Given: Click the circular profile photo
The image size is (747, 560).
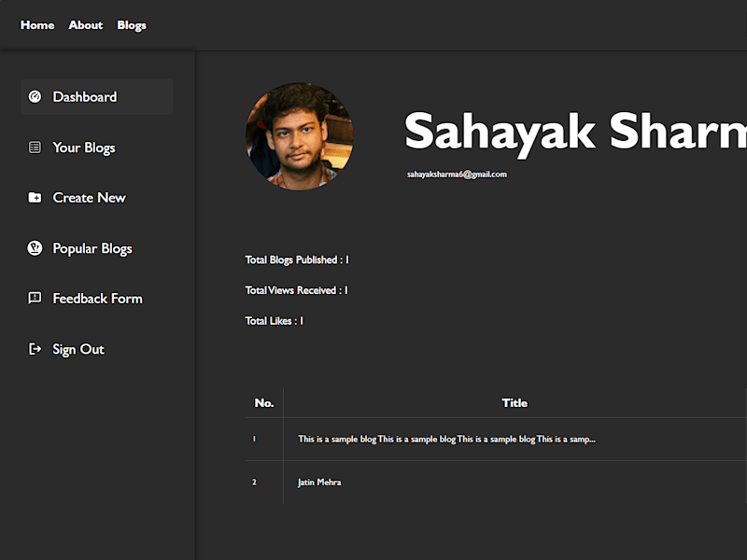Looking at the screenshot, I should point(300,136).
